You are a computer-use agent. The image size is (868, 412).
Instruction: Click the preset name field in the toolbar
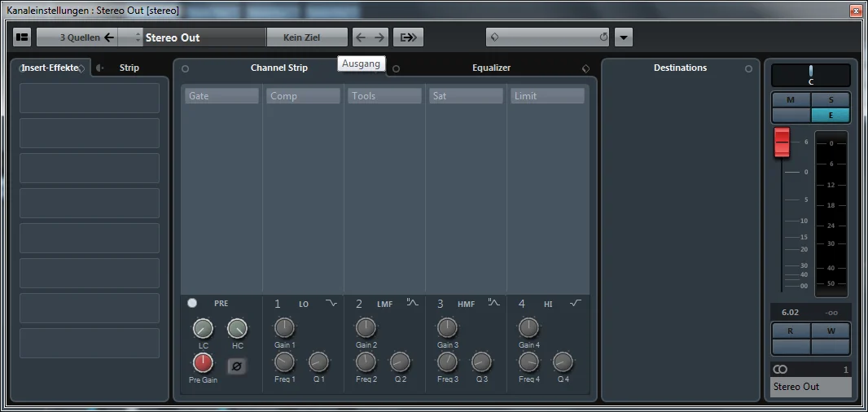[547, 37]
